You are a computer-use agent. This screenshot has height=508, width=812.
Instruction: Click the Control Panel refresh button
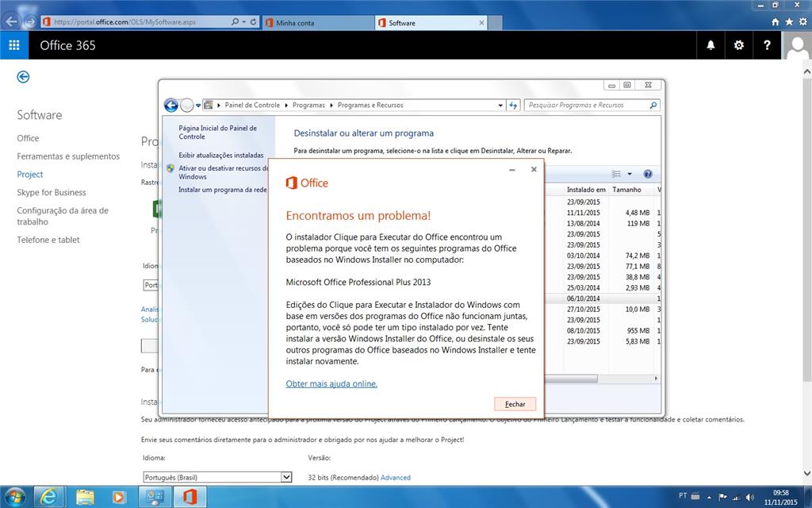coord(513,106)
